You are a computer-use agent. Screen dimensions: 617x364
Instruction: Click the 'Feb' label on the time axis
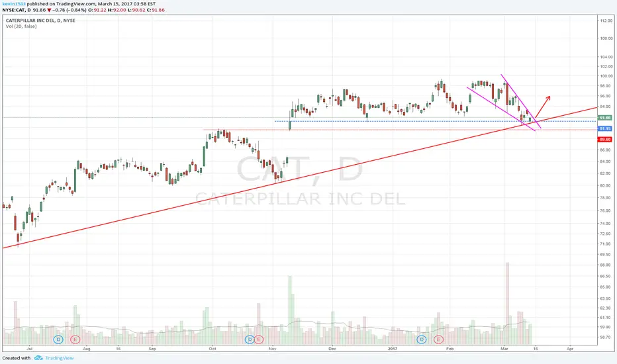click(x=450, y=349)
